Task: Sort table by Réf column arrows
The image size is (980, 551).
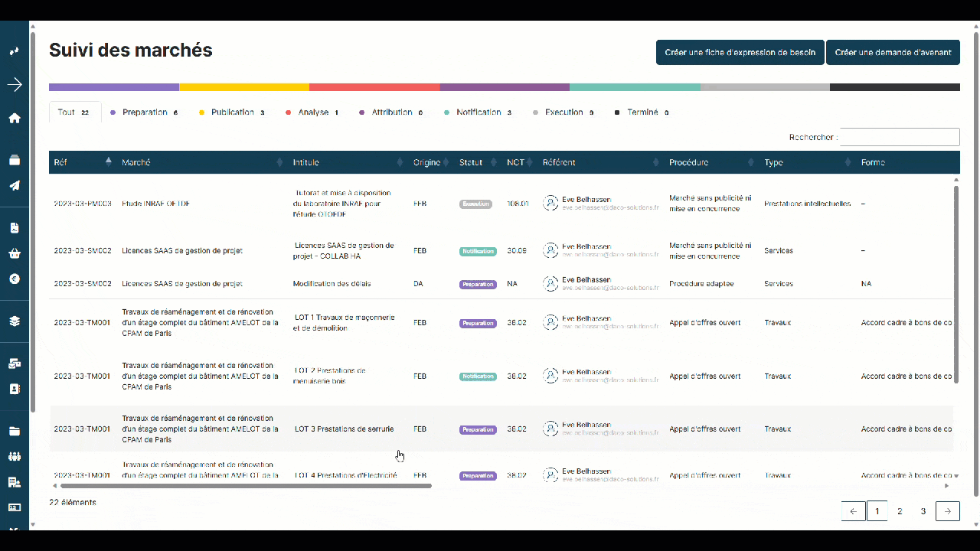Action: tap(108, 162)
